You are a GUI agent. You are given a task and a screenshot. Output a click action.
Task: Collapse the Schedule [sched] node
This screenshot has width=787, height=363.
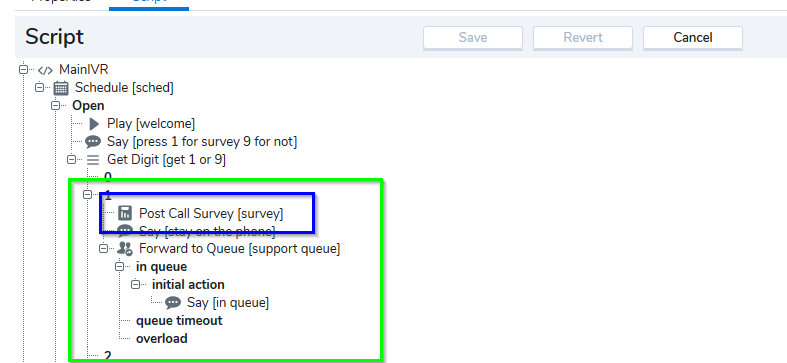point(39,87)
